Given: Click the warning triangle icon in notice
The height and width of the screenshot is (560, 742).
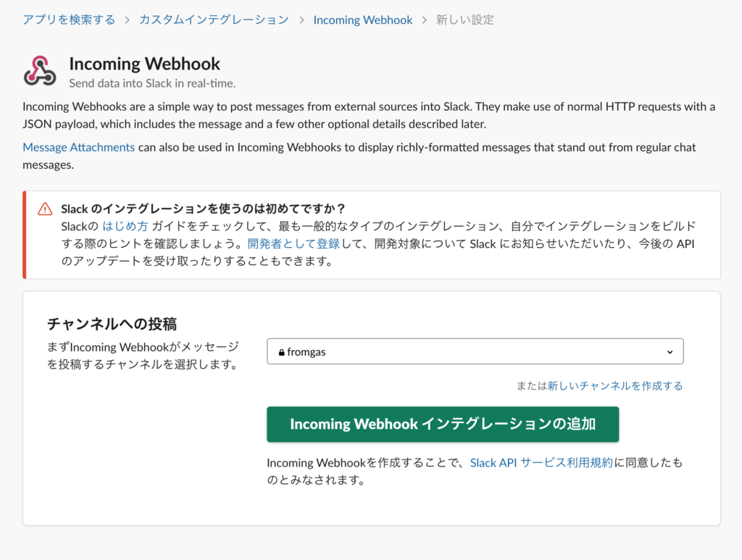Looking at the screenshot, I should click(x=45, y=209).
